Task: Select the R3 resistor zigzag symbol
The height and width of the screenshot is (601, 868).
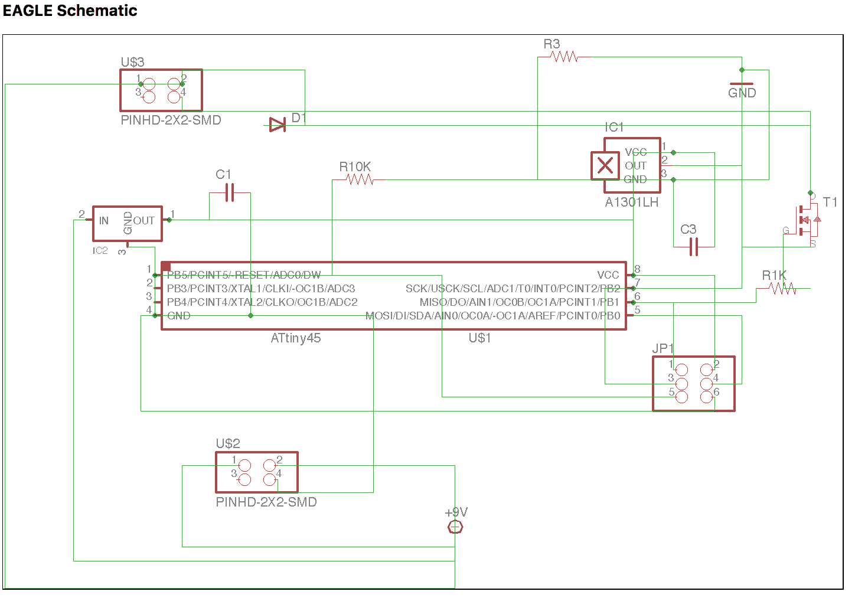Action: click(x=564, y=57)
